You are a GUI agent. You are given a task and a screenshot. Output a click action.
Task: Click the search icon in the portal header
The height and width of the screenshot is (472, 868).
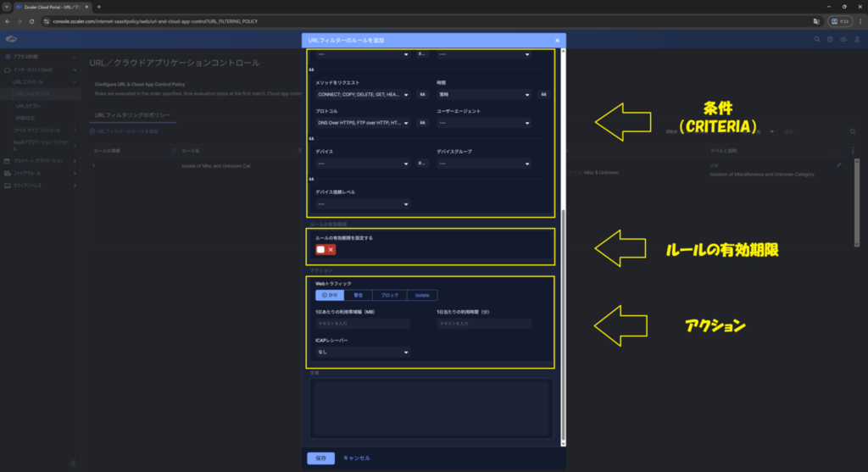tap(816, 39)
